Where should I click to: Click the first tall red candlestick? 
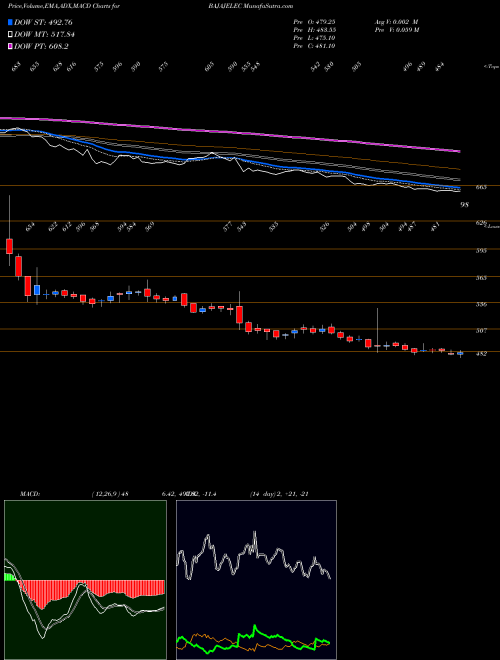pos(9,246)
